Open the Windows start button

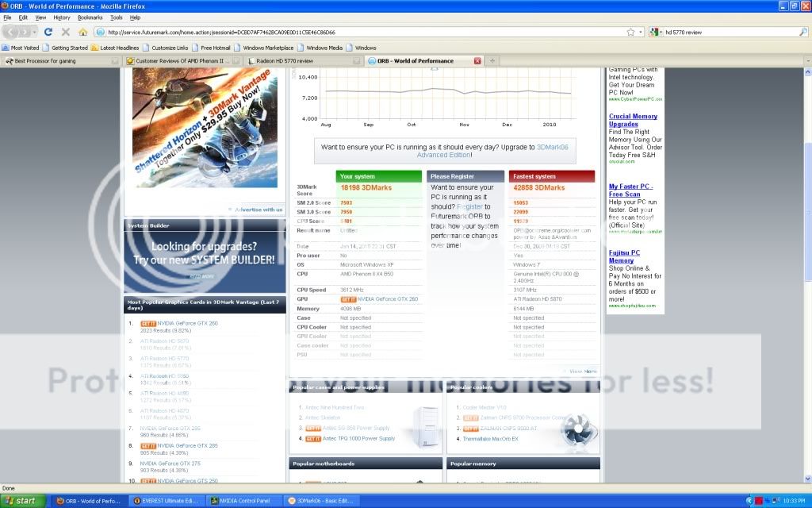[x=22, y=501]
